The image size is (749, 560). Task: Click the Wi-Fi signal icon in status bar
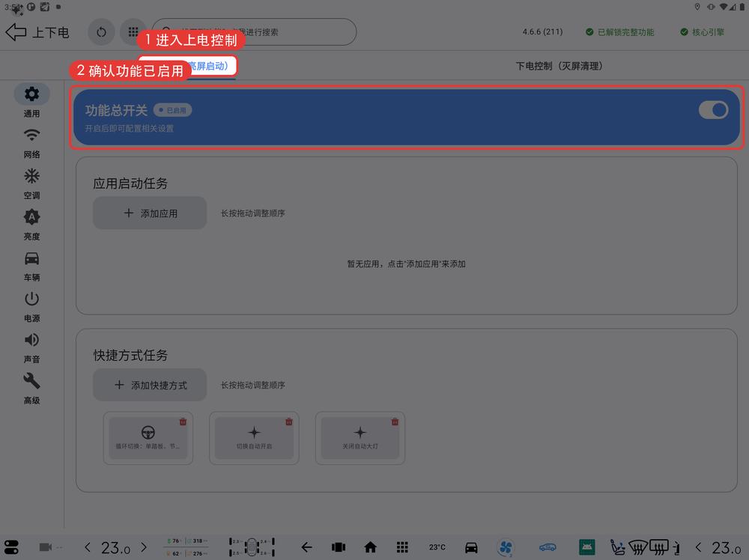tap(724, 7)
